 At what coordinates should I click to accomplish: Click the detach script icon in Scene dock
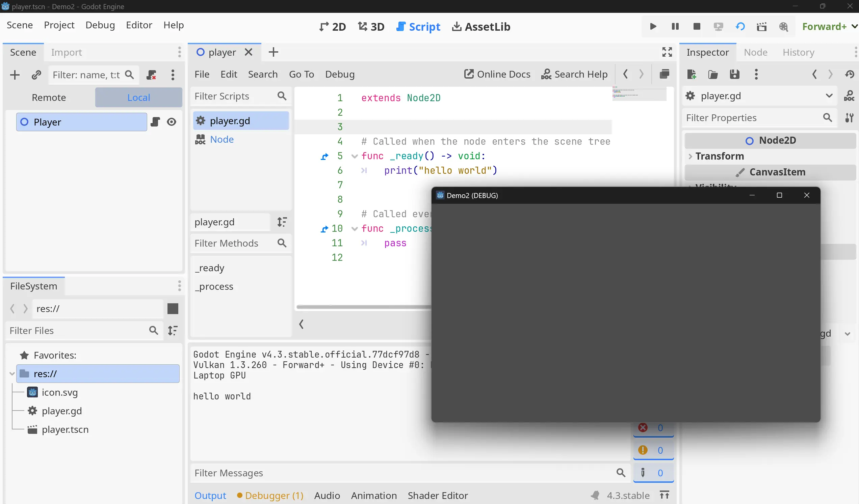coord(151,75)
